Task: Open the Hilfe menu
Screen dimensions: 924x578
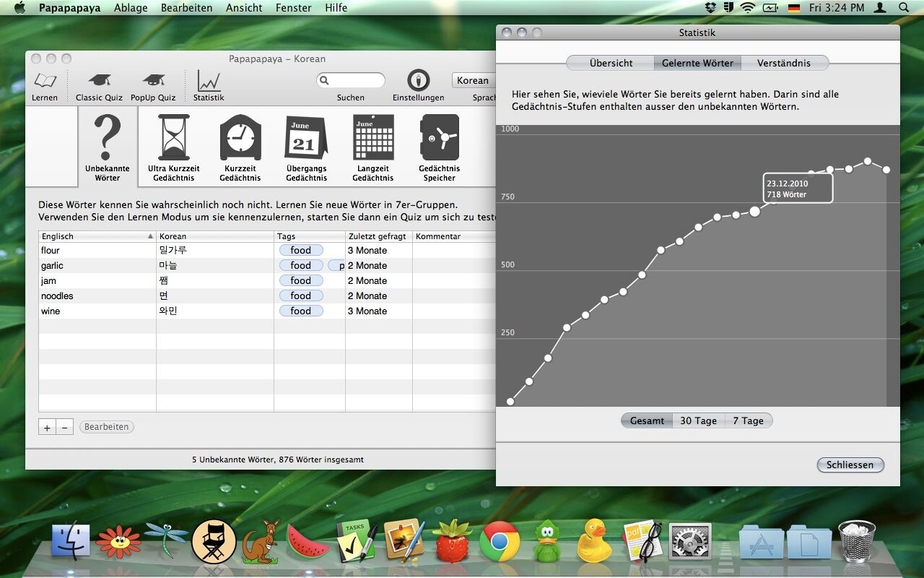Action: [x=336, y=8]
